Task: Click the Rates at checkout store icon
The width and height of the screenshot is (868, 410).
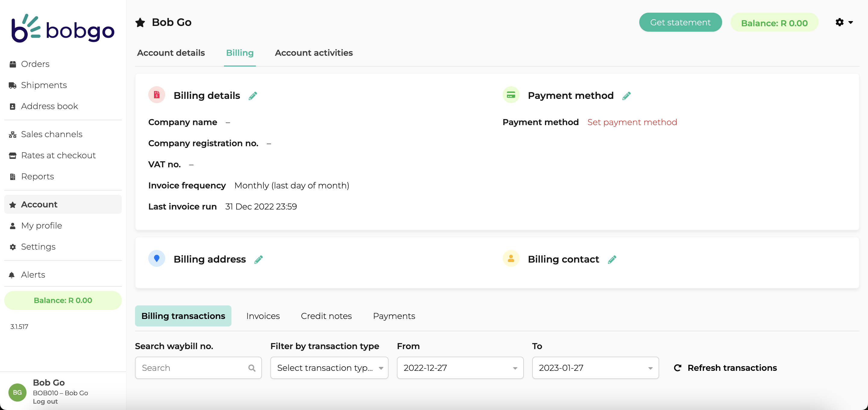Action: point(13,156)
